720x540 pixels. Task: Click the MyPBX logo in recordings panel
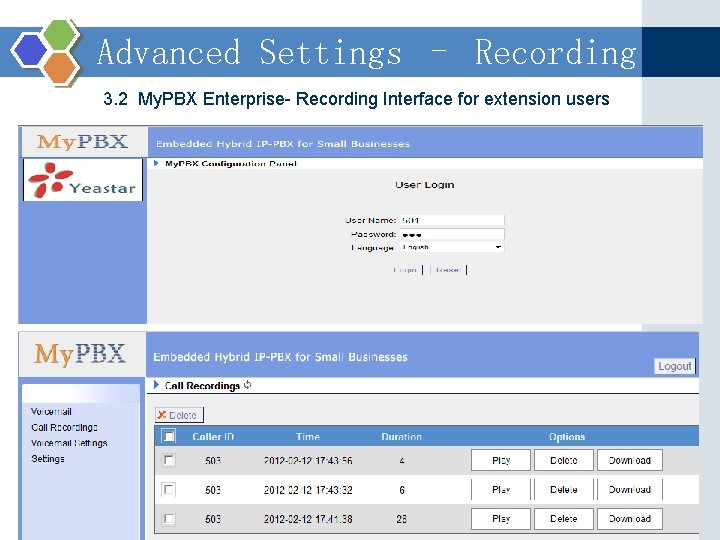tap(80, 354)
